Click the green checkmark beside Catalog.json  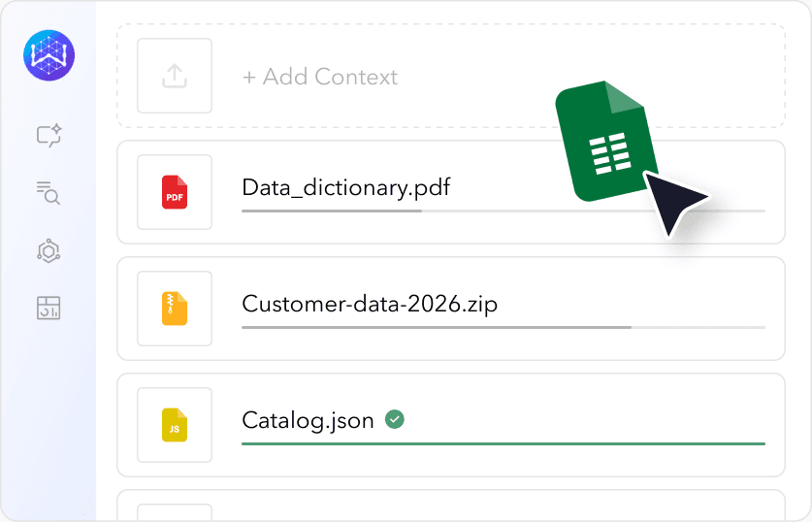tap(395, 419)
